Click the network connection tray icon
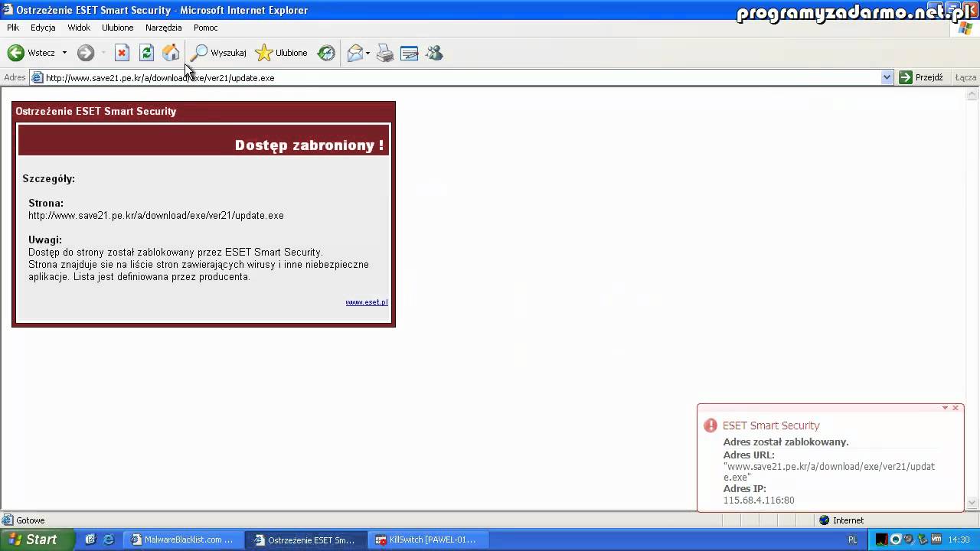This screenshot has height=551, width=980. 922,540
